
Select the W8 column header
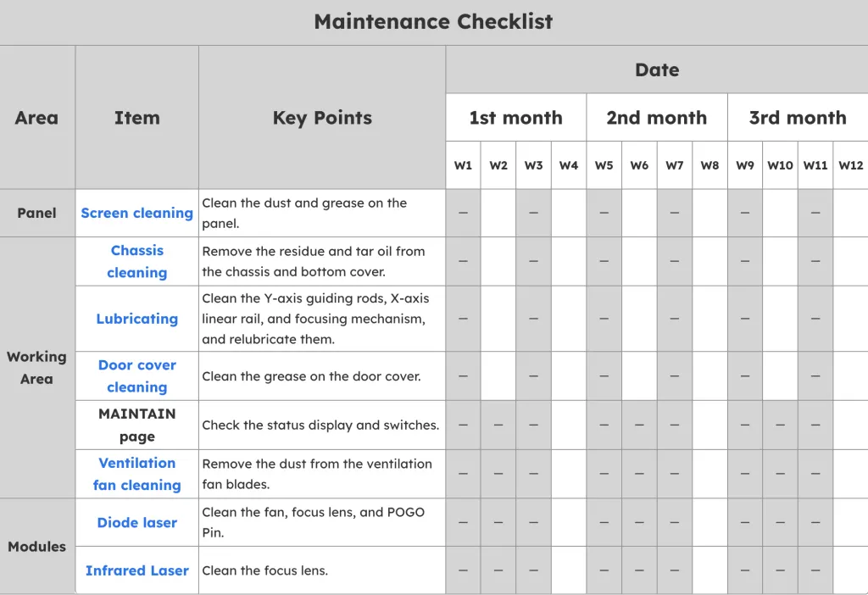(x=709, y=165)
